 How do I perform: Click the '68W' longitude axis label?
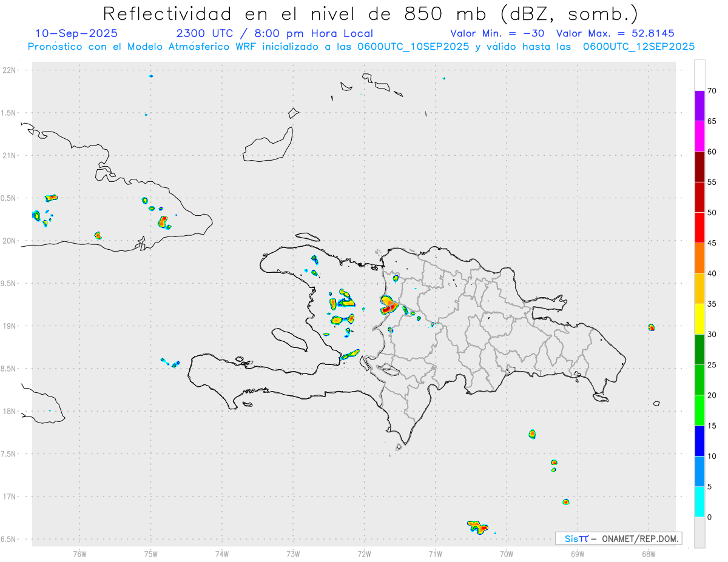[649, 554]
